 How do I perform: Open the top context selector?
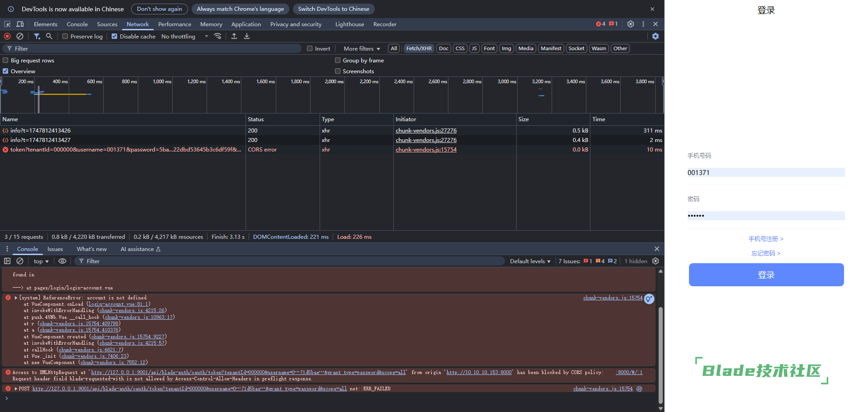tap(41, 261)
